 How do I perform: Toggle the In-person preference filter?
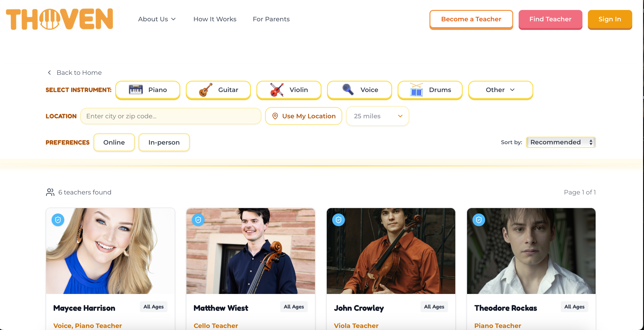(164, 142)
